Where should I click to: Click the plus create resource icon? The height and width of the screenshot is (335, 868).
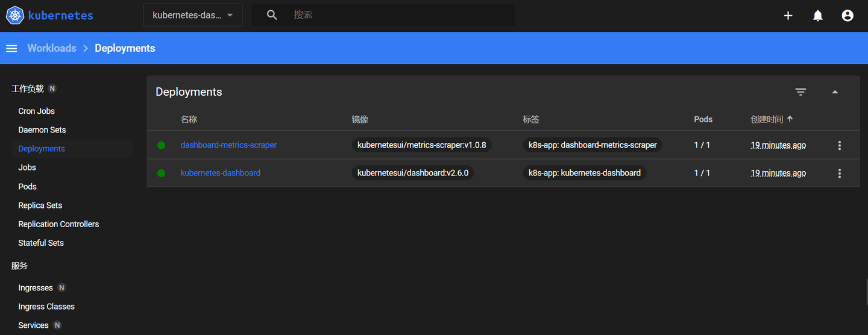(x=788, y=16)
